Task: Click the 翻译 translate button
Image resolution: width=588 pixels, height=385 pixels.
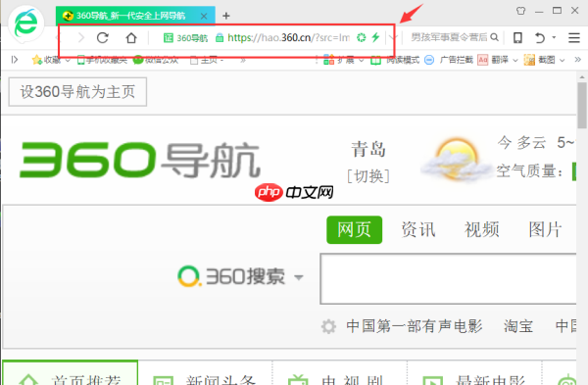Action: [x=493, y=60]
